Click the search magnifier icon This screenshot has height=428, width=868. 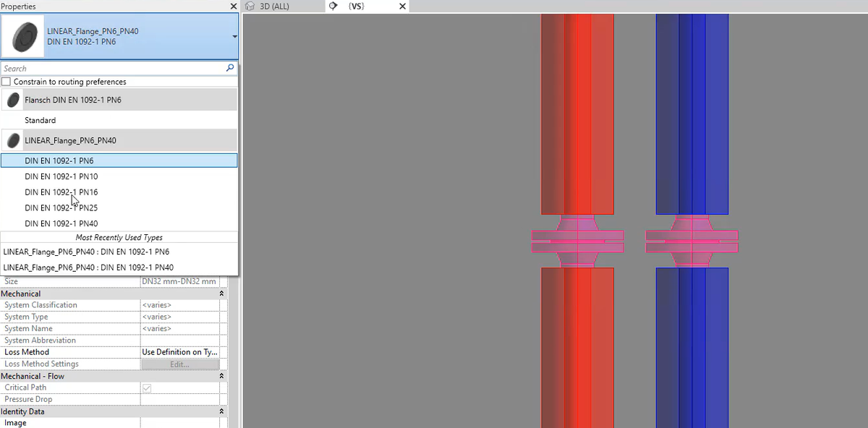click(230, 68)
